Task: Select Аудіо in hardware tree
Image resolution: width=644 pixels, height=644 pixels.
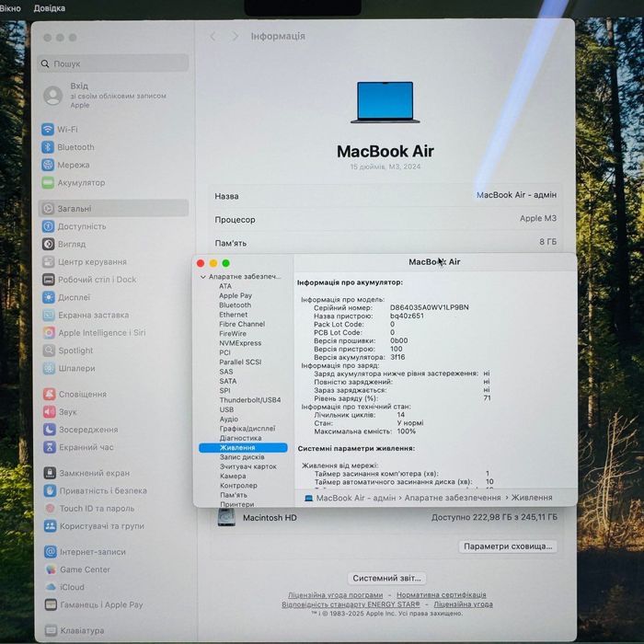Action: tap(228, 419)
